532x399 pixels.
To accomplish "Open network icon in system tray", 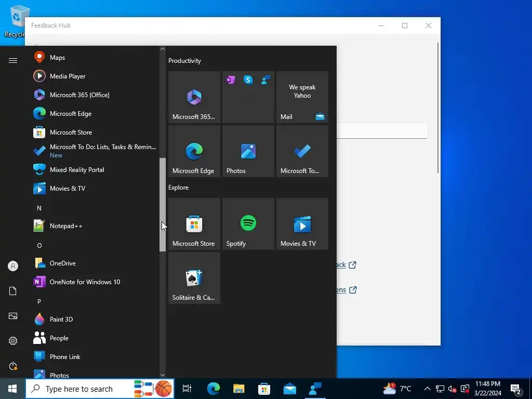I will (x=440, y=389).
